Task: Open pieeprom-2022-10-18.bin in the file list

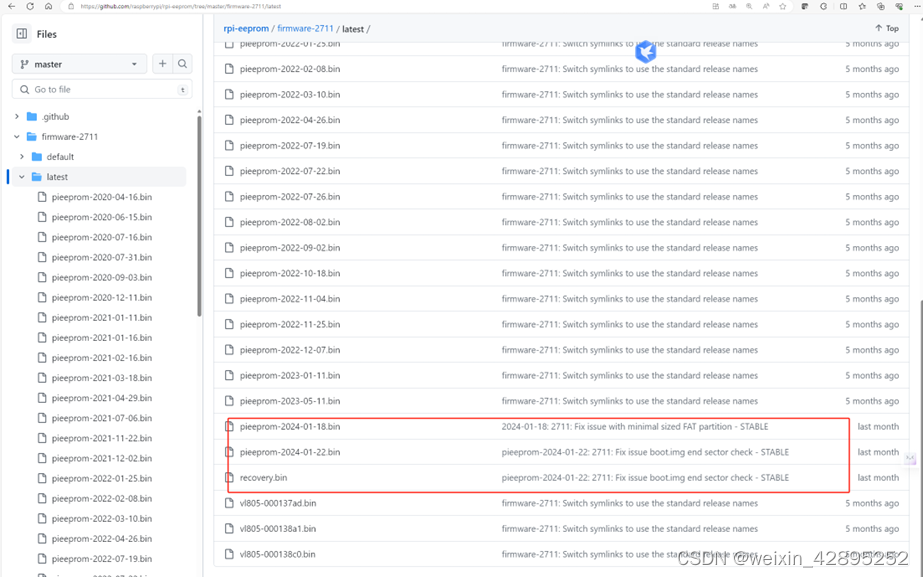Action: tap(290, 273)
